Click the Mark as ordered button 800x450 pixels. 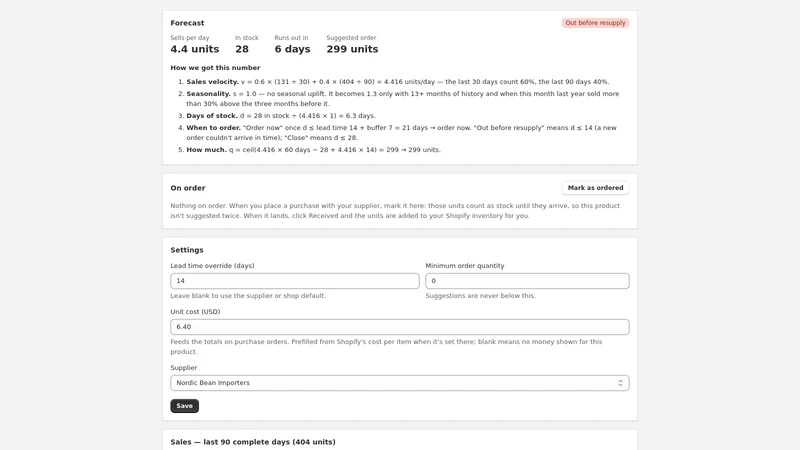(x=595, y=188)
